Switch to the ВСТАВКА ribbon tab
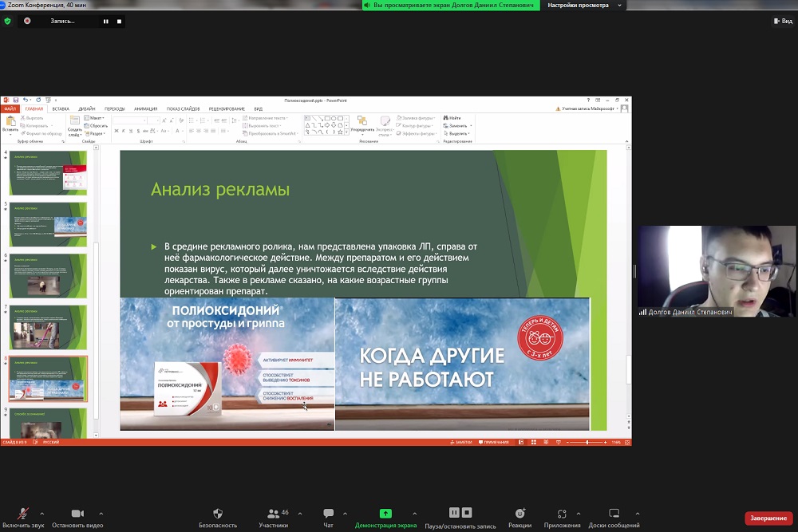The height and width of the screenshot is (532, 798). 61,108
